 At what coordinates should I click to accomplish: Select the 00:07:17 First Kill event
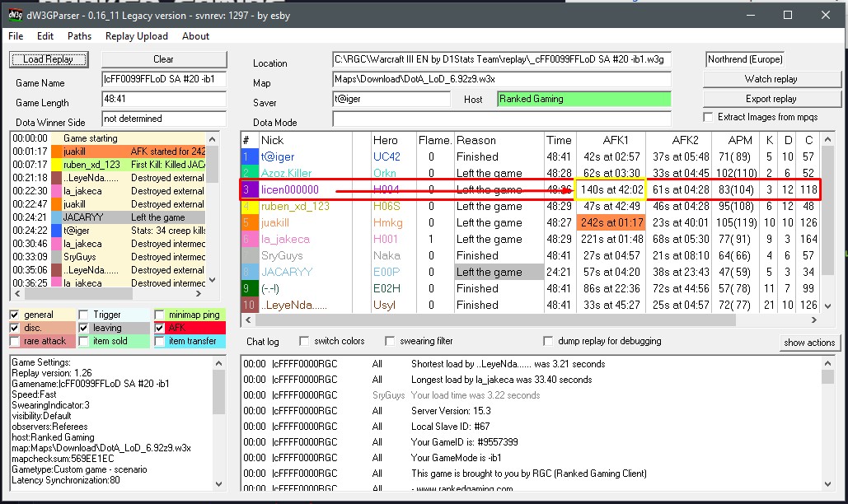[x=108, y=165]
